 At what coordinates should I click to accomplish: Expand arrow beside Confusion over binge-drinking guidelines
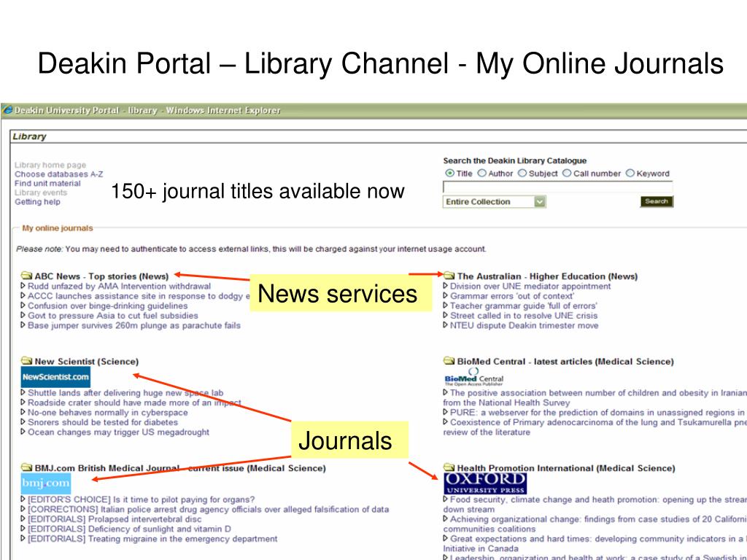coord(23,306)
